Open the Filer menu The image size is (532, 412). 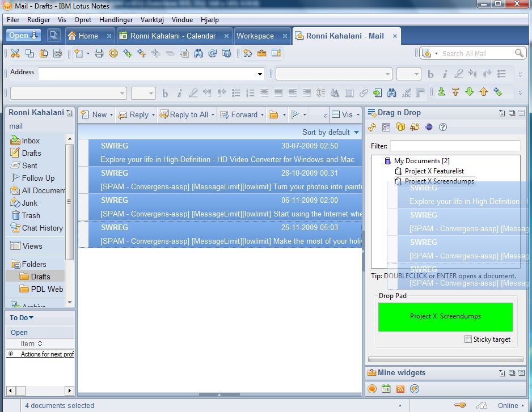click(13, 20)
